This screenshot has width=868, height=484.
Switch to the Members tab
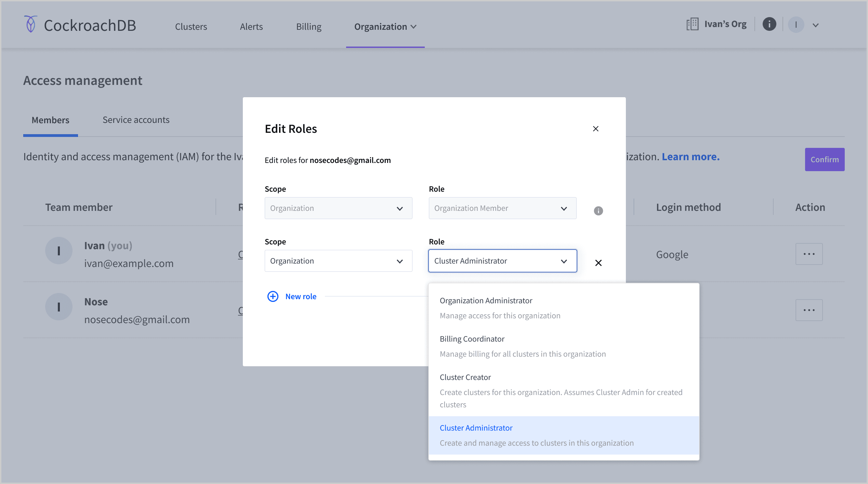tap(51, 120)
